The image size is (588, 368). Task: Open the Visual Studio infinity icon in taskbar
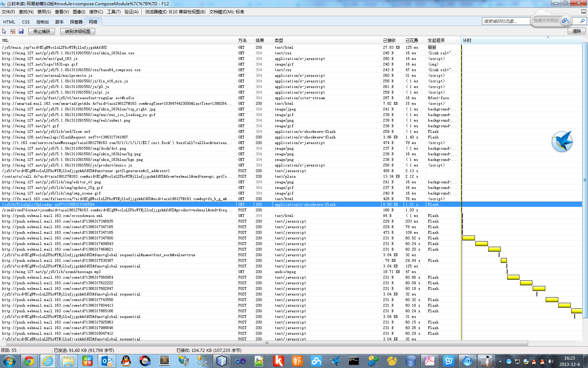coord(240,361)
